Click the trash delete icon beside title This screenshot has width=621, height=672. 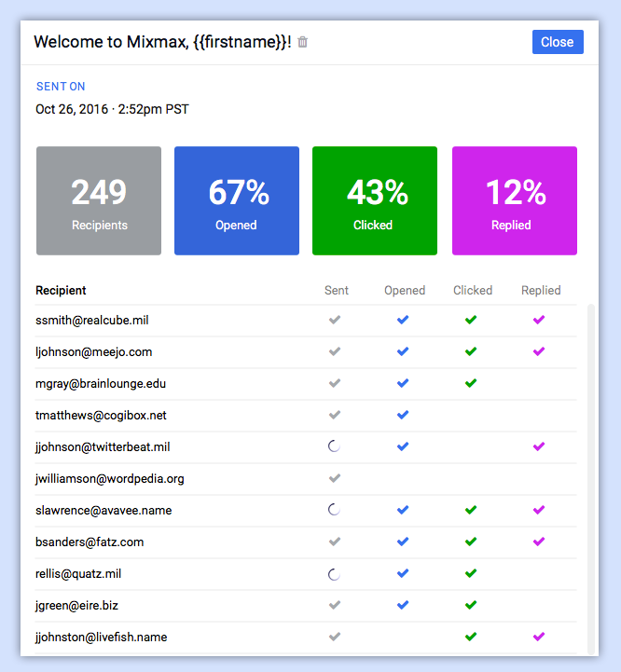pos(302,42)
